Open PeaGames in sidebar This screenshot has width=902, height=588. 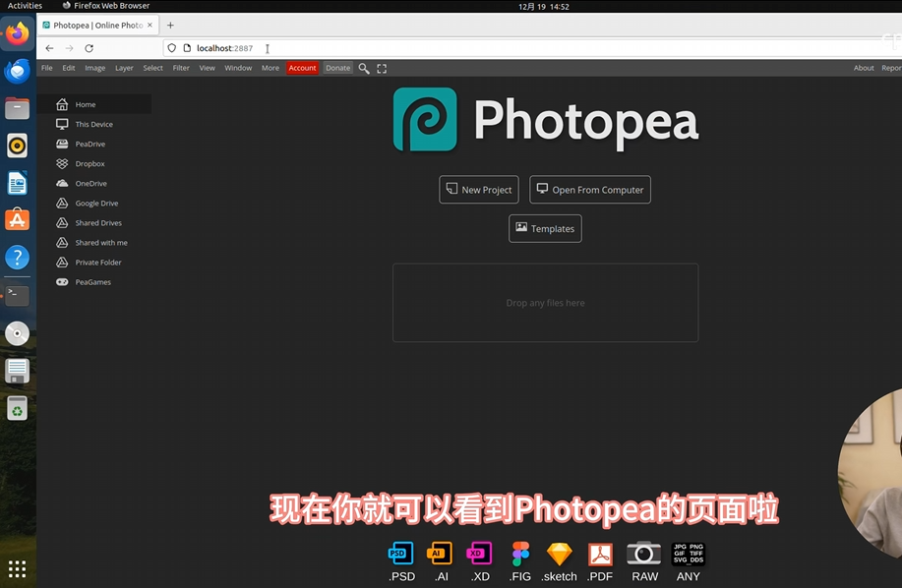click(x=94, y=281)
